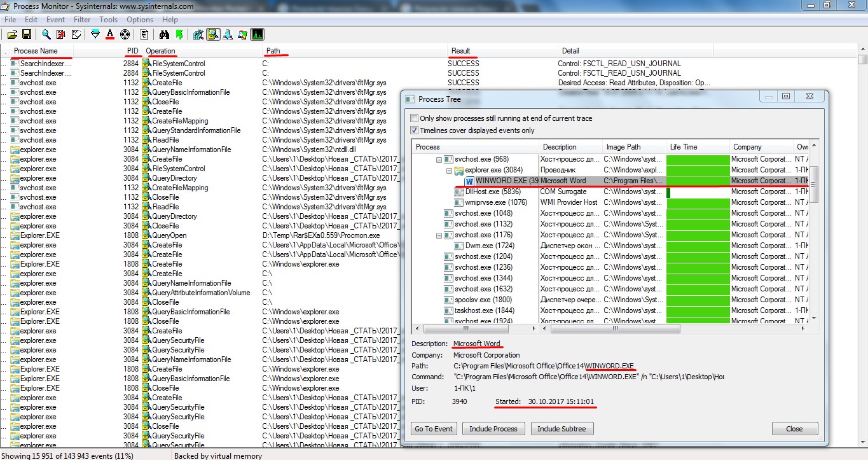
Task: Open Find with the binoculars icon
Action: (x=164, y=34)
